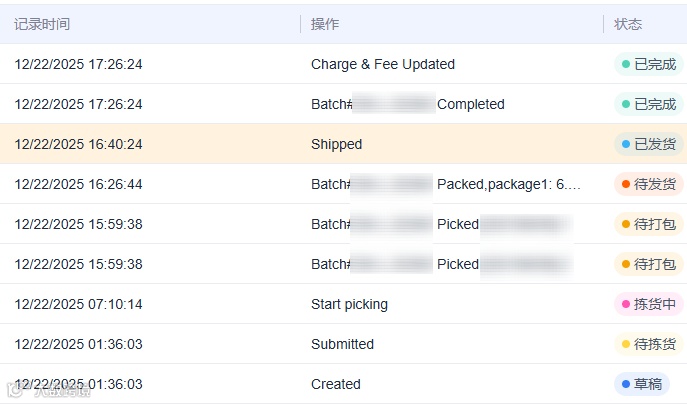Click the 拣货中 status badge

pos(649,304)
